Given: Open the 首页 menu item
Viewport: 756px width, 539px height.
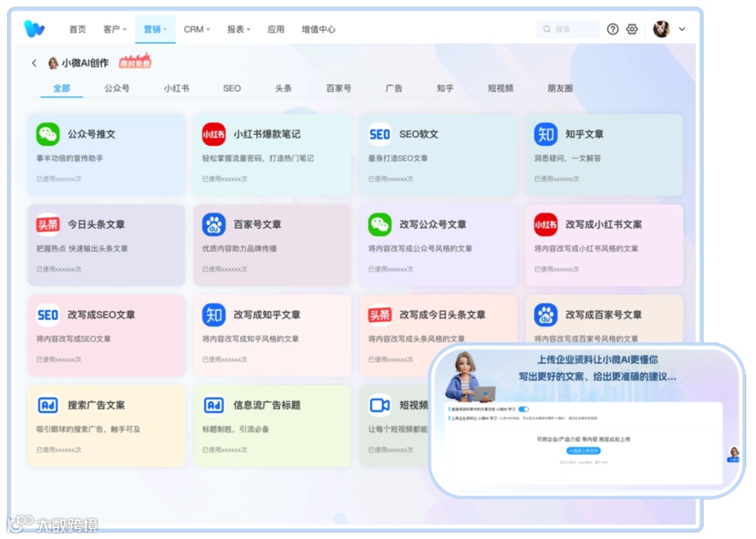Looking at the screenshot, I should click(78, 29).
